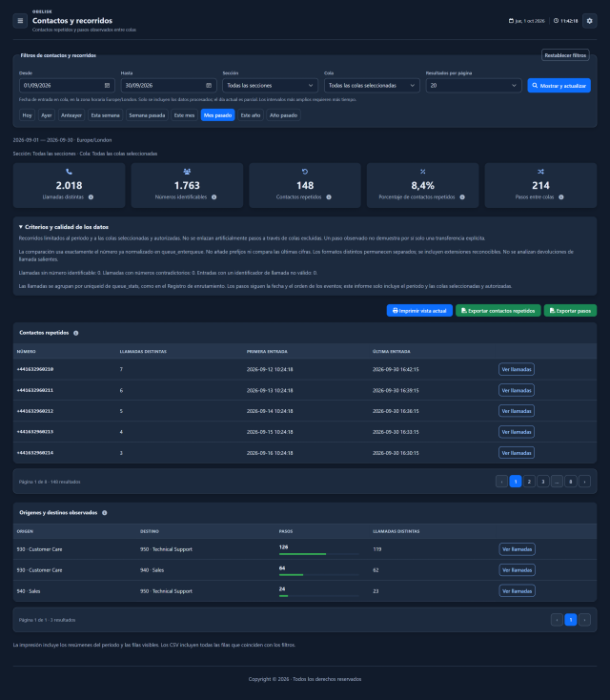View calls for Customer Care to Technical Support

[517, 549]
